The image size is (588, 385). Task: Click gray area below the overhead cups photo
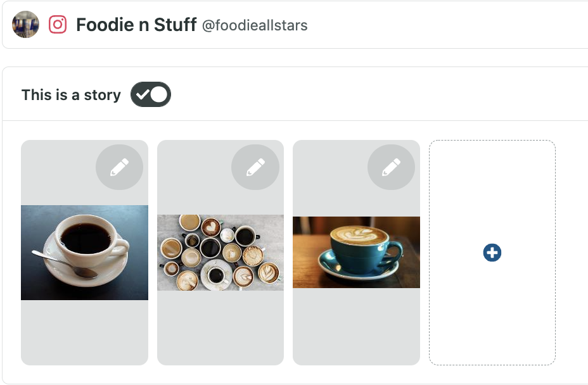pyautogui.click(x=220, y=328)
